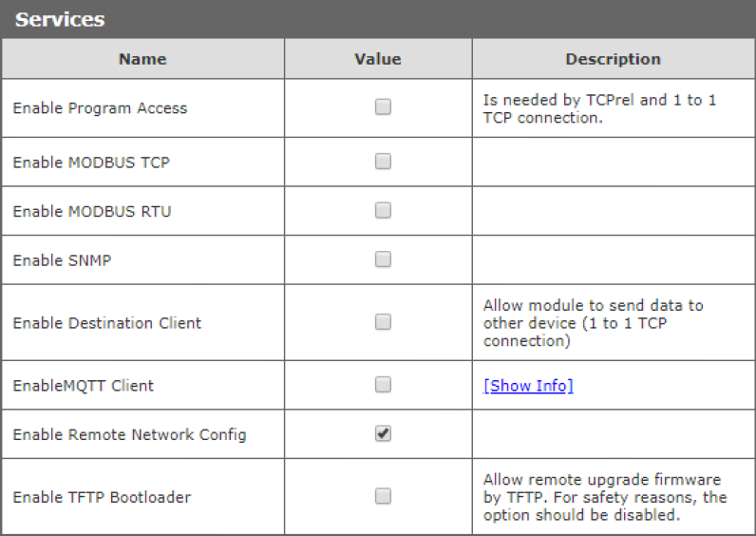Screen dimensions: 756x536
Task: Click the Enable TFTP Bootloader label
Action: [102, 497]
